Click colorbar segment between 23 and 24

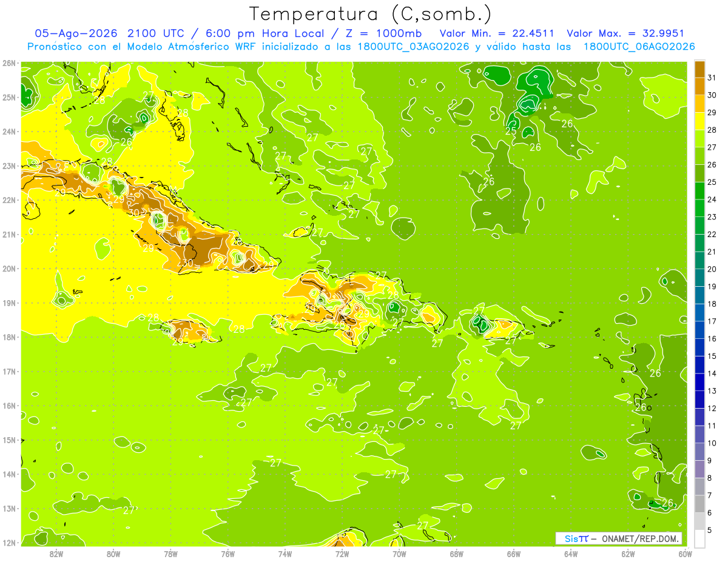(699, 209)
